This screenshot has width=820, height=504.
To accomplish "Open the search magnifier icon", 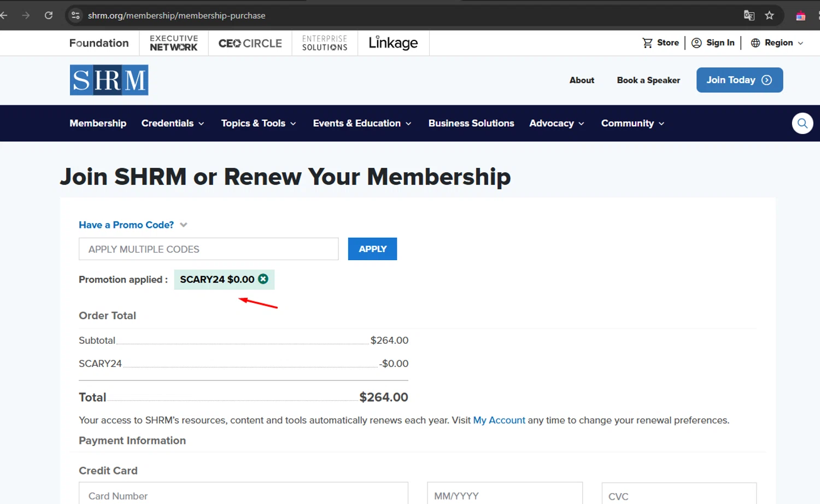I will click(803, 123).
